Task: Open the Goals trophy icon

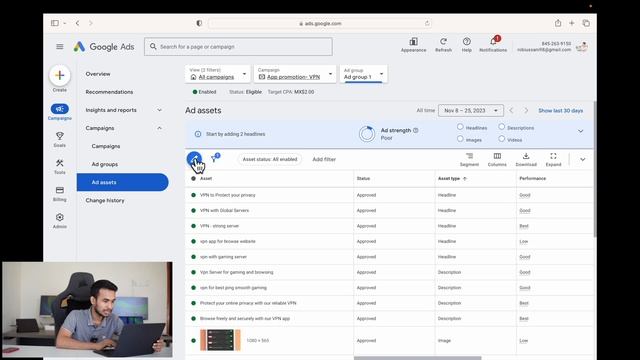Action: click(60, 136)
